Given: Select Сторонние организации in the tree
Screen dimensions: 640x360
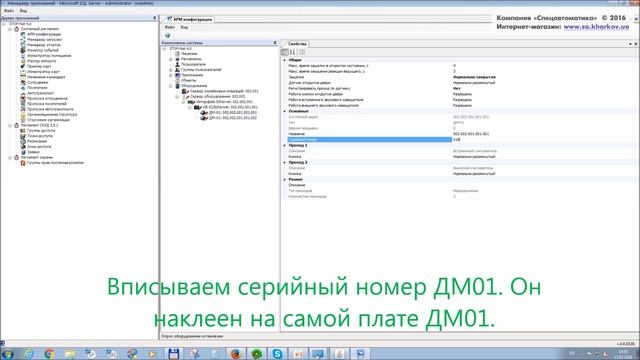Looking at the screenshot, I should coord(48,120).
